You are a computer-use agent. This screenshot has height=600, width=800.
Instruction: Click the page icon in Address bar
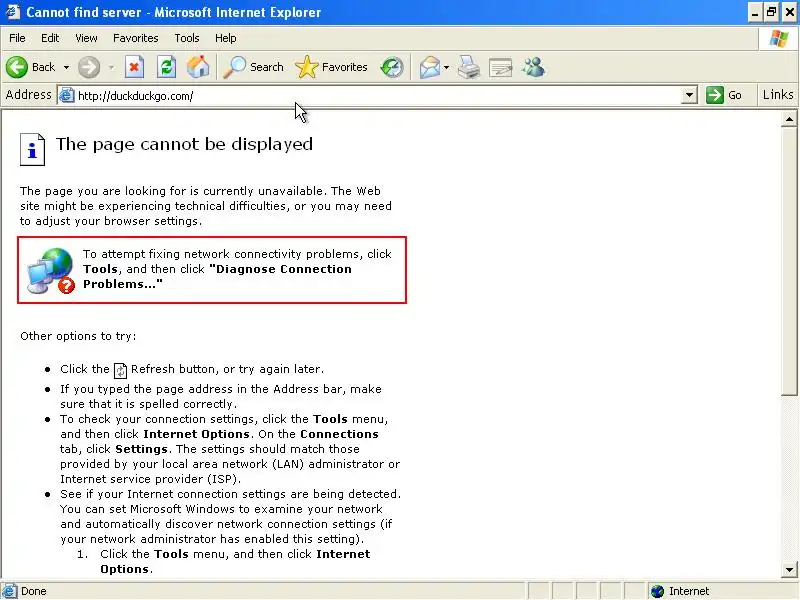pos(67,95)
